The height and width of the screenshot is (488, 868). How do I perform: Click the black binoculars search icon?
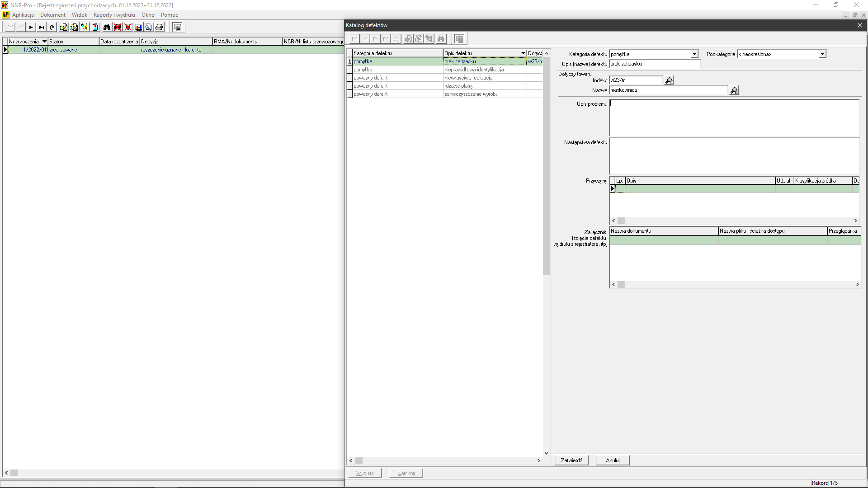pos(107,28)
